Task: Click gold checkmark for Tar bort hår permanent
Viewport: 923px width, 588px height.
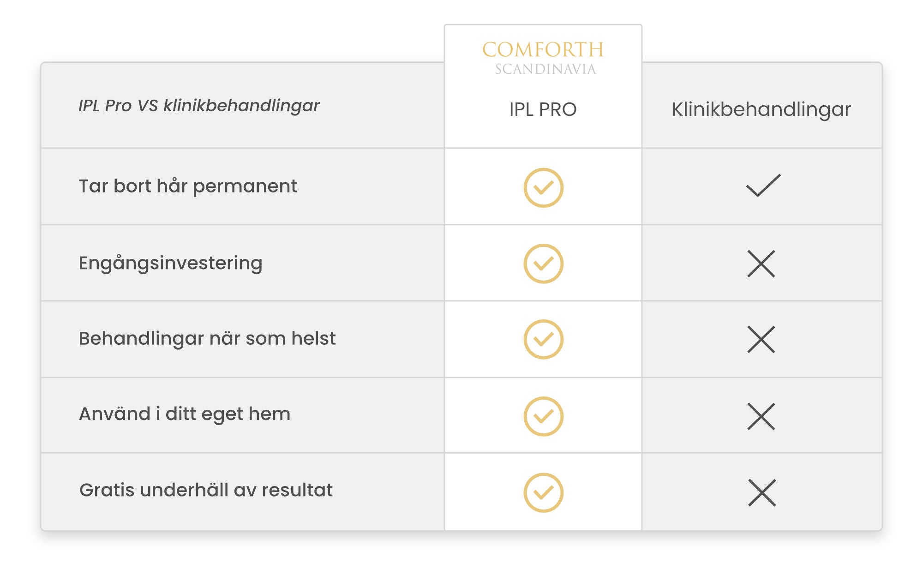Action: (543, 187)
